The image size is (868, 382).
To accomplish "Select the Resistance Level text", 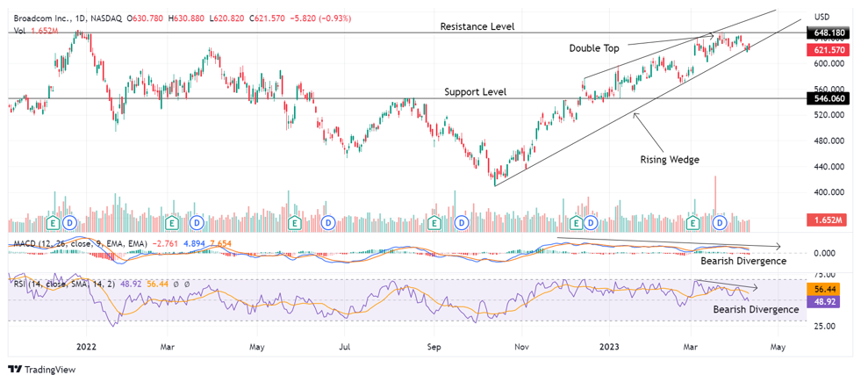I will pyautogui.click(x=477, y=26).
